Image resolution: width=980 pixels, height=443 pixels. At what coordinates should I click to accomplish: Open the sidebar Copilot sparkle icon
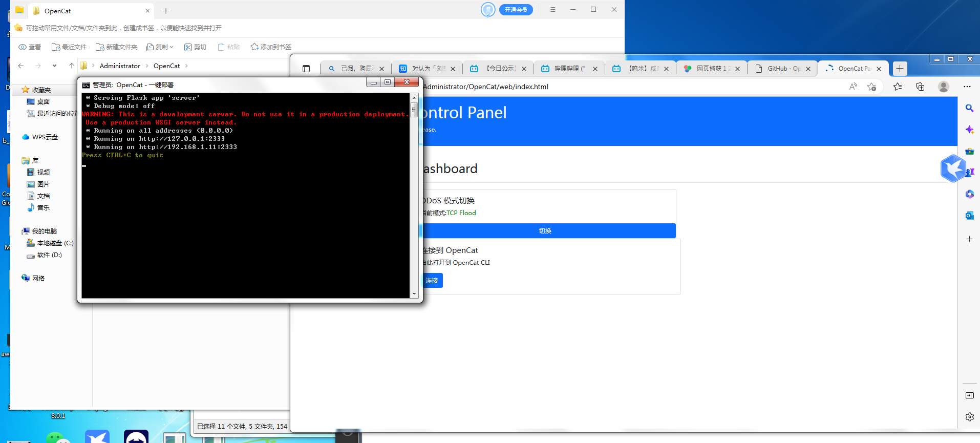(x=969, y=130)
